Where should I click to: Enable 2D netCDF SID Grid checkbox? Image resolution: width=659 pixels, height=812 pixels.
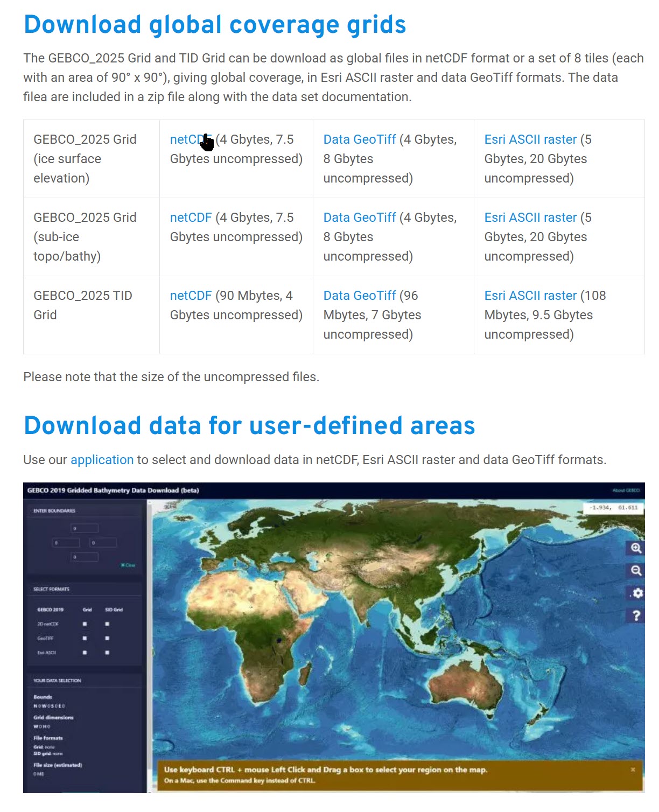point(107,624)
